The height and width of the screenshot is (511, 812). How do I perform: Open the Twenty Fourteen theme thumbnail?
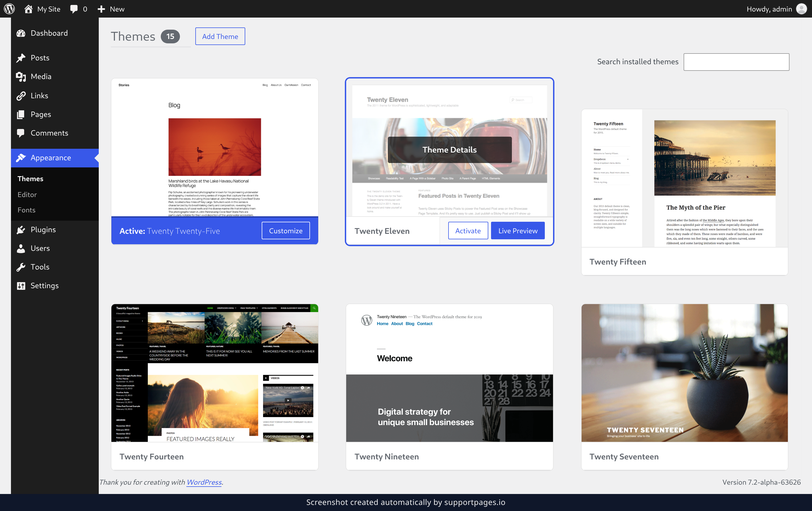click(215, 373)
